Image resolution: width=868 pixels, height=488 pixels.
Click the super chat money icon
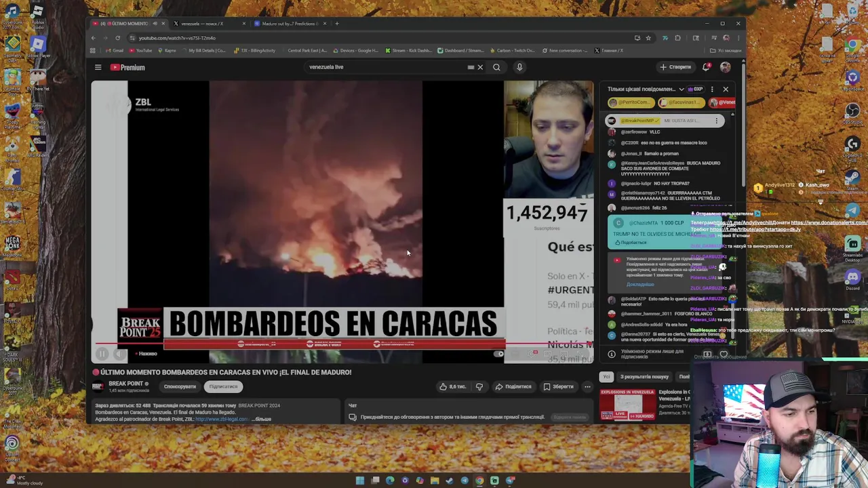tap(707, 354)
